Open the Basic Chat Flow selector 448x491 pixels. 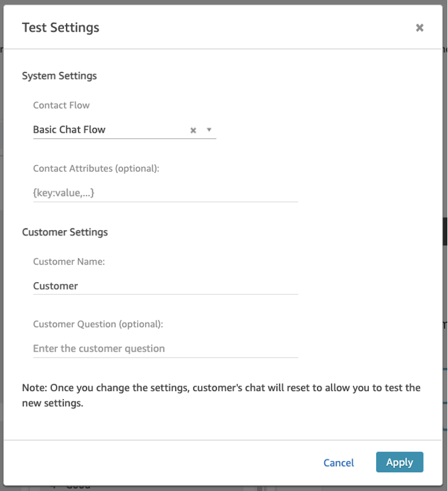110,130
